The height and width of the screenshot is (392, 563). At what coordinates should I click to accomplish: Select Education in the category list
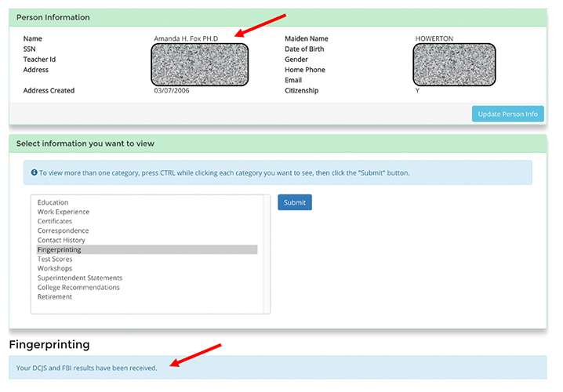(53, 202)
